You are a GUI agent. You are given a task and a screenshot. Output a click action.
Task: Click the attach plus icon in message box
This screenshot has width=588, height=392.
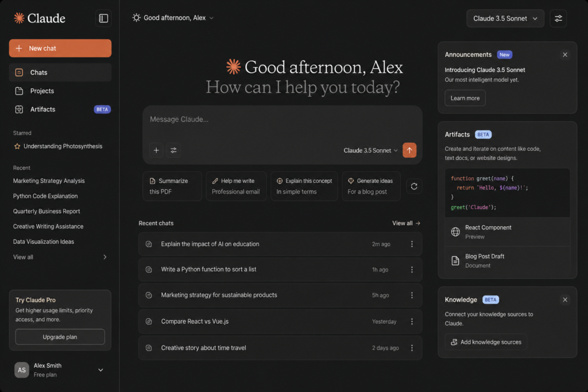156,150
